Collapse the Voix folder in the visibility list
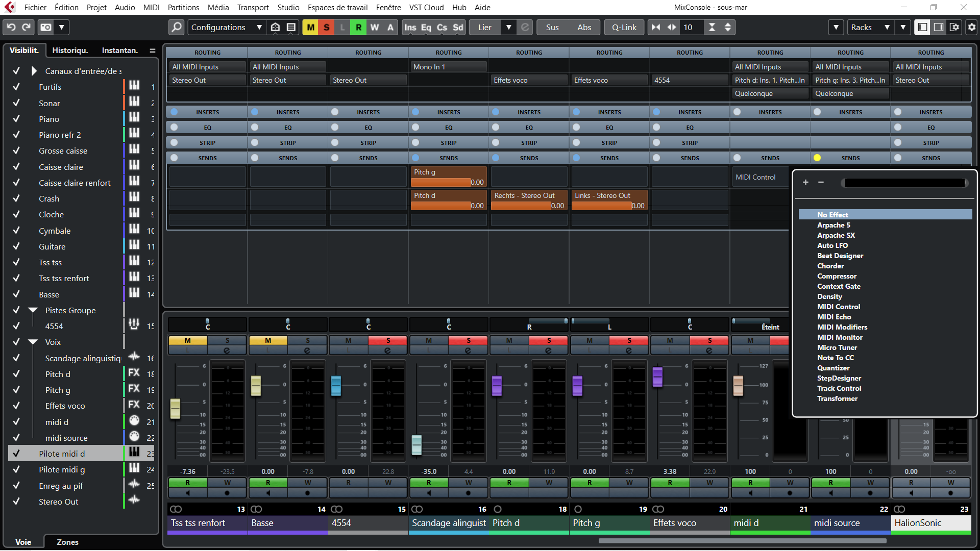This screenshot has height=551, width=980. click(33, 342)
